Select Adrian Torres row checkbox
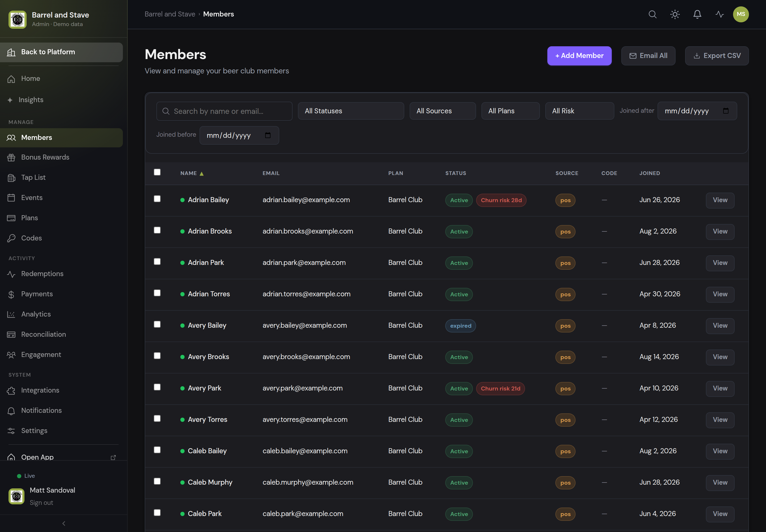The width and height of the screenshot is (766, 532). (x=157, y=293)
